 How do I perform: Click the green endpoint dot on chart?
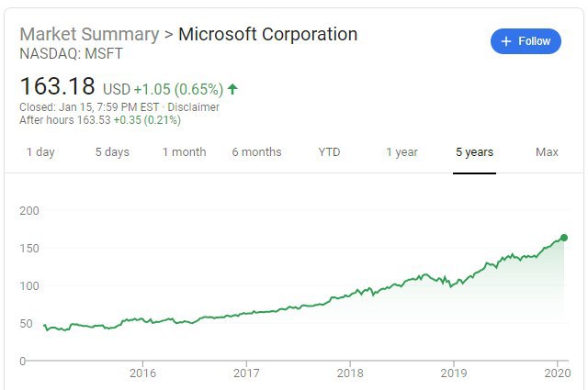pos(563,238)
